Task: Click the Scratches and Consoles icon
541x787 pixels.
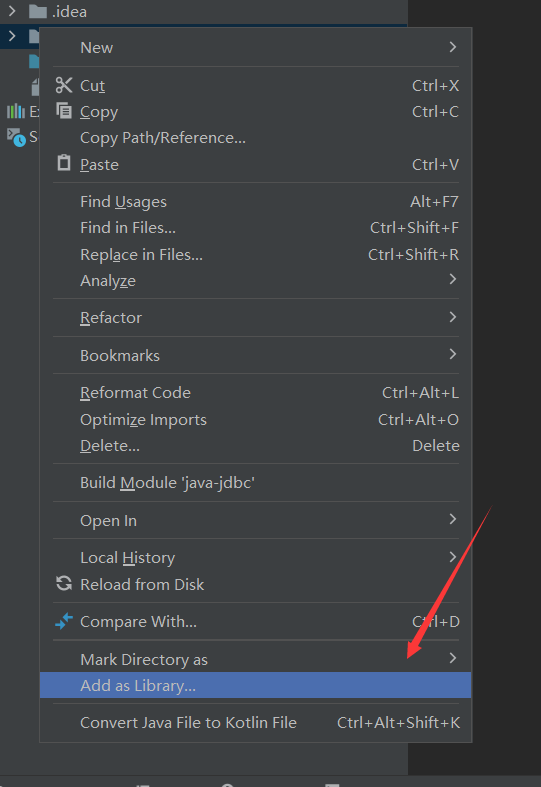Action: click(16, 137)
